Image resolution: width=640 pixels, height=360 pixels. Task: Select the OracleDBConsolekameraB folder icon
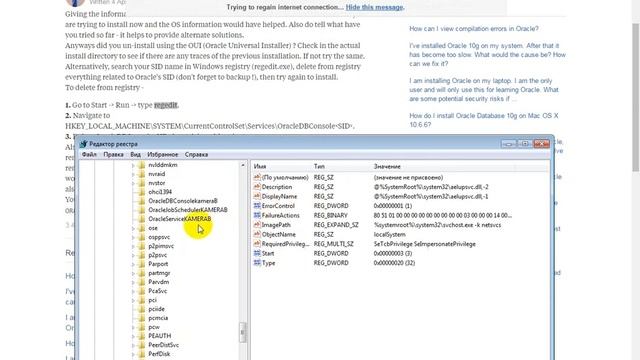pos(141,201)
